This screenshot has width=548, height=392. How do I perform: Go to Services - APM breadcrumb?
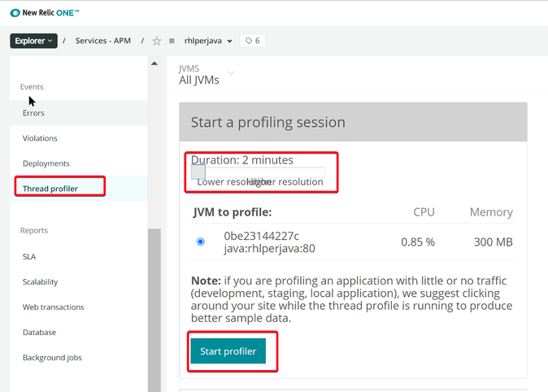103,41
